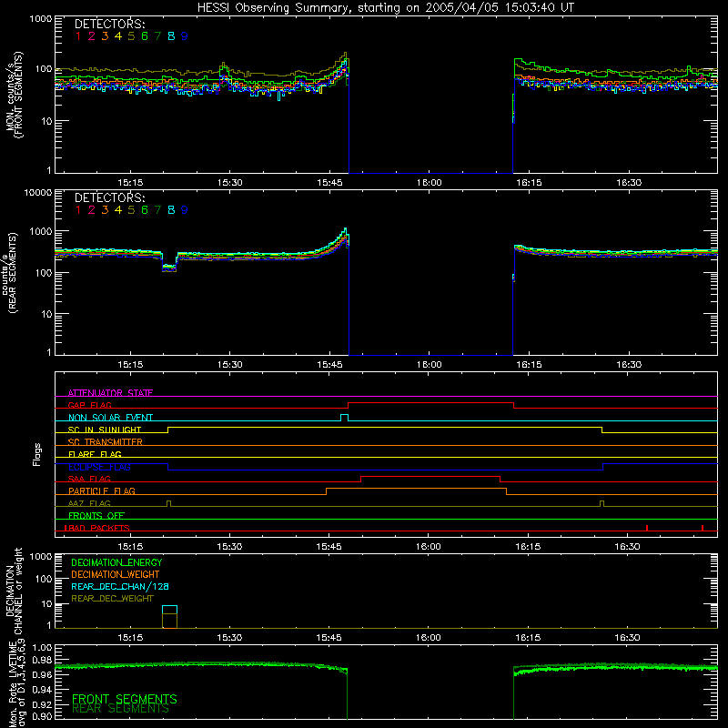Click the 16:00 time label under the Flags panel
Image resolution: width=728 pixels, height=728 pixels.
click(x=428, y=547)
